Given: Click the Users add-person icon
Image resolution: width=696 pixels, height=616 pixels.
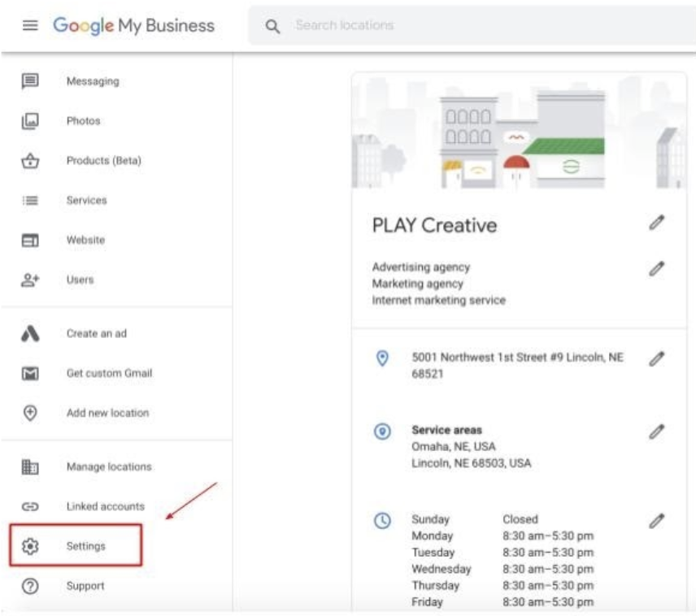Looking at the screenshot, I should coord(30,280).
